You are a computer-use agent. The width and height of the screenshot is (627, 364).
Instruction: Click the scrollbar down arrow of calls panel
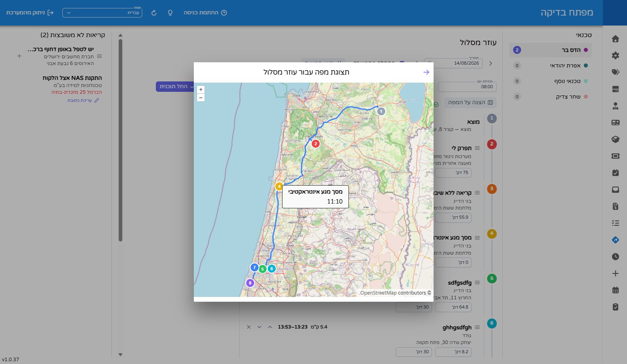(x=120, y=354)
